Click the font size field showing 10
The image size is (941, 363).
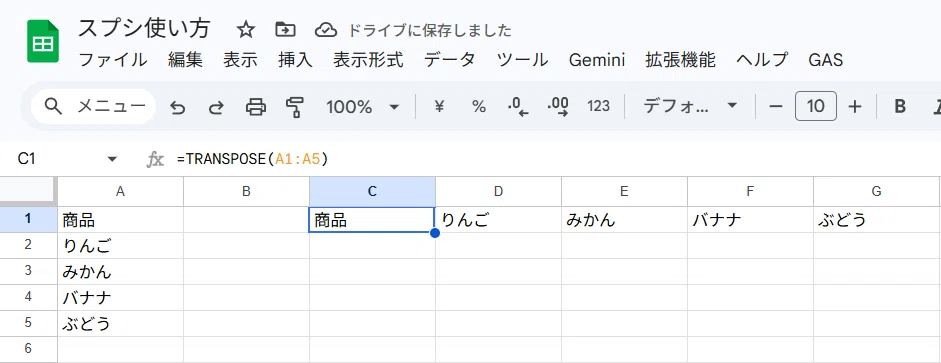pos(816,107)
